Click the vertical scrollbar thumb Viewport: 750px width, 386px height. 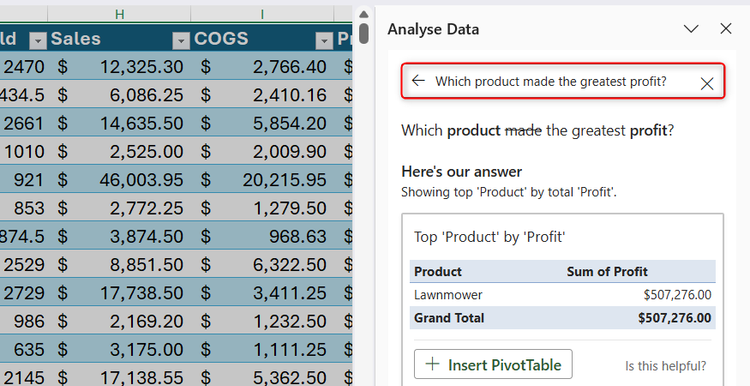(364, 33)
